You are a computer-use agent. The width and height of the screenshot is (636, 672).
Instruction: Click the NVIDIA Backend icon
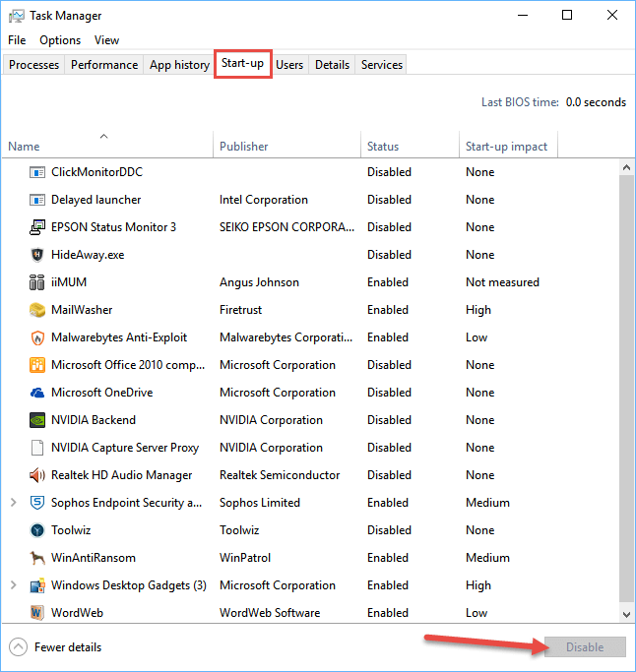coord(37,420)
